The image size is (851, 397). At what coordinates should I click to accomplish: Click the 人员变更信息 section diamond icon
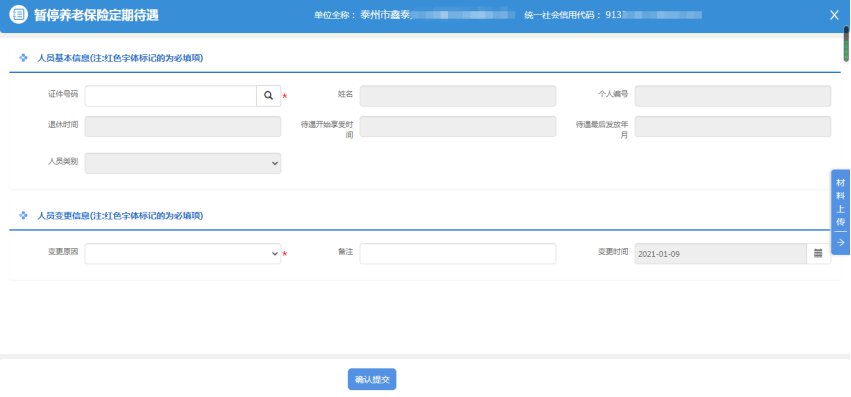pyautogui.click(x=23, y=215)
